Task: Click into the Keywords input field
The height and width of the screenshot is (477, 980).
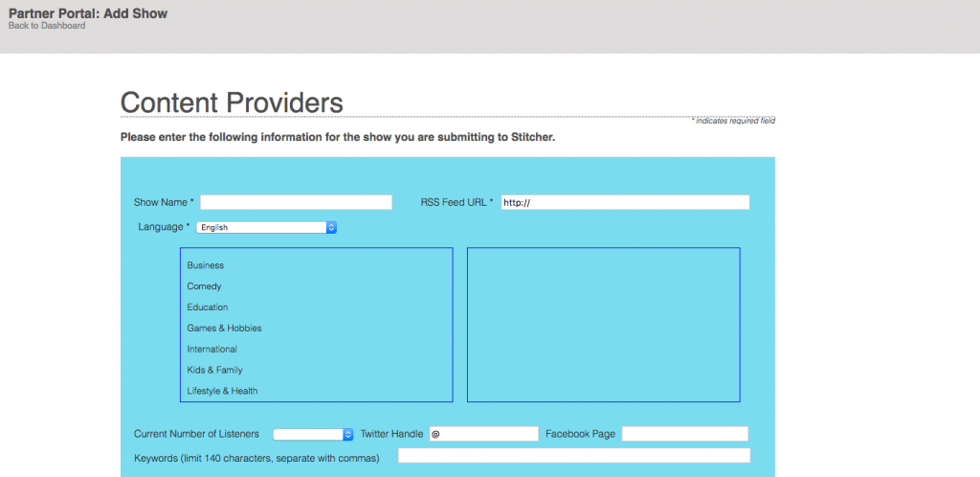Action: 574,456
